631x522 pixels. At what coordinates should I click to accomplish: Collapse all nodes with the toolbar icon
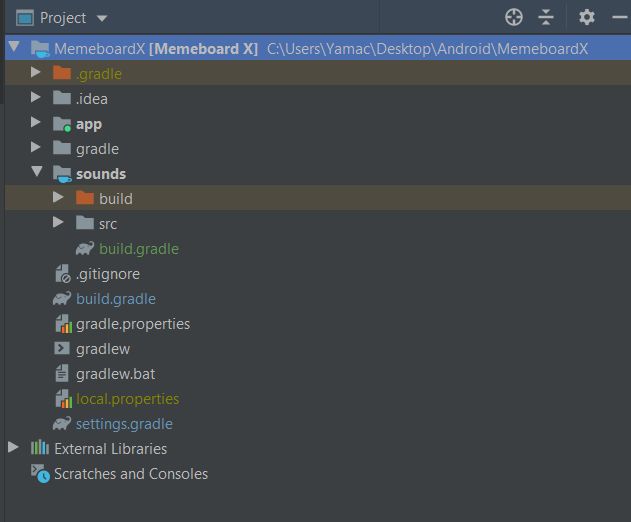(546, 17)
